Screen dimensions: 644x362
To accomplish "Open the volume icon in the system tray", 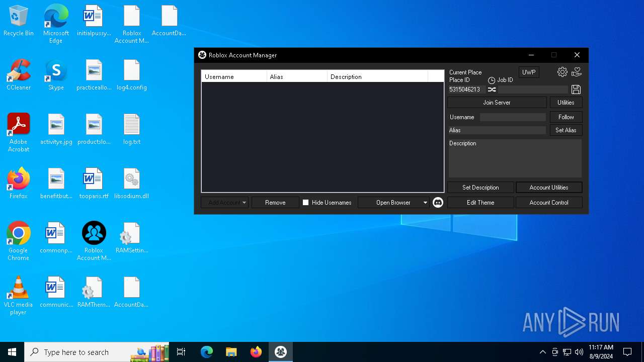I will tap(579, 352).
